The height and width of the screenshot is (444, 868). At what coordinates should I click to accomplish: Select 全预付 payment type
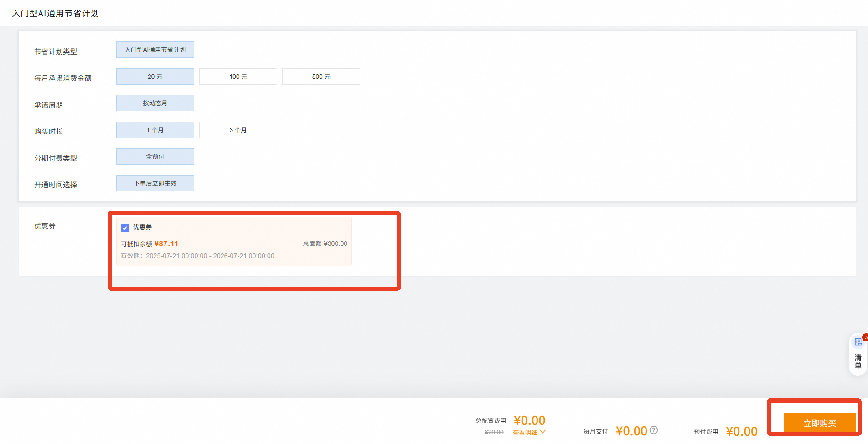pos(155,156)
